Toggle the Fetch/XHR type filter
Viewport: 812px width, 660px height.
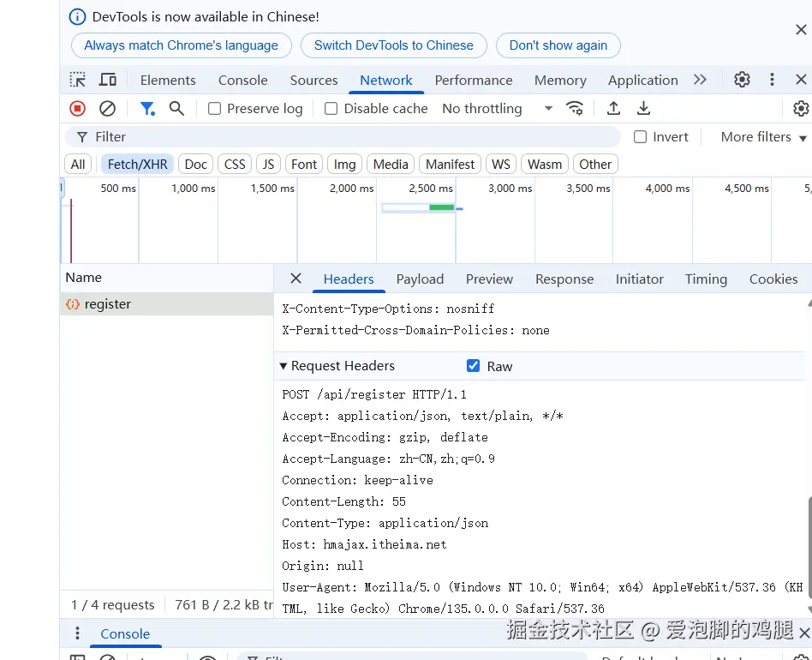pos(137,165)
